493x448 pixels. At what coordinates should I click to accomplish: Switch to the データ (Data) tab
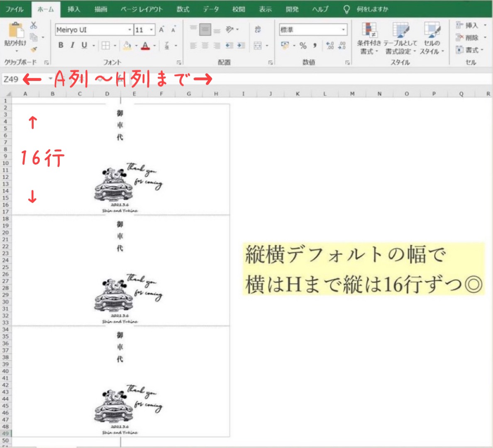click(x=211, y=9)
